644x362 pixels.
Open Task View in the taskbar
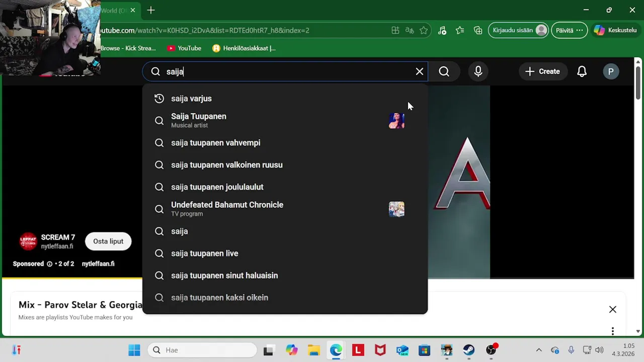[x=268, y=350]
